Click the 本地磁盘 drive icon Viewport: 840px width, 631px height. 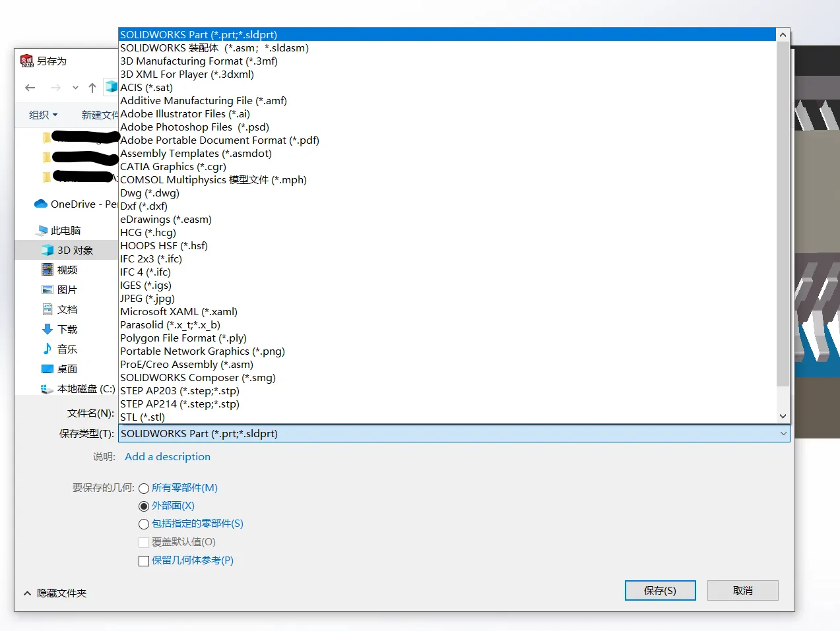click(47, 389)
